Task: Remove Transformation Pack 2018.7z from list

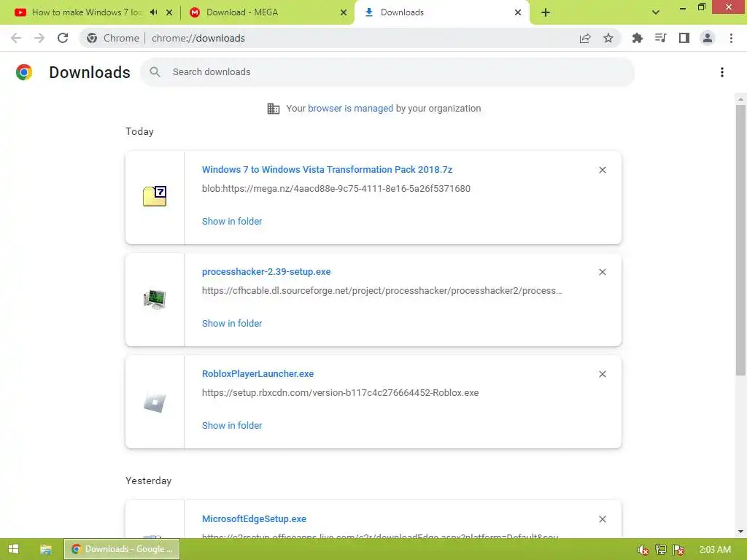Action: [x=602, y=170]
